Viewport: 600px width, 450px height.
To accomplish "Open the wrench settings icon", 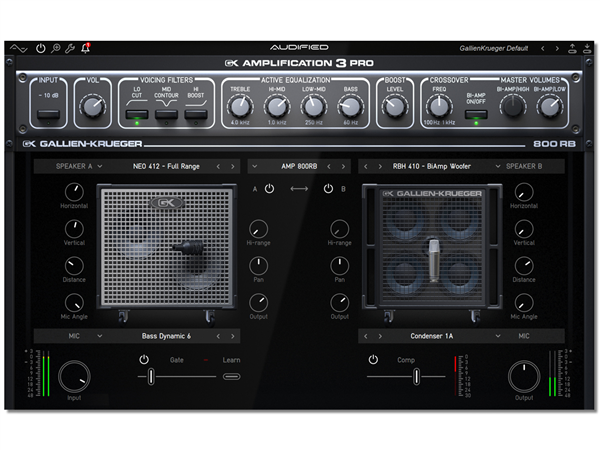I will point(70,48).
